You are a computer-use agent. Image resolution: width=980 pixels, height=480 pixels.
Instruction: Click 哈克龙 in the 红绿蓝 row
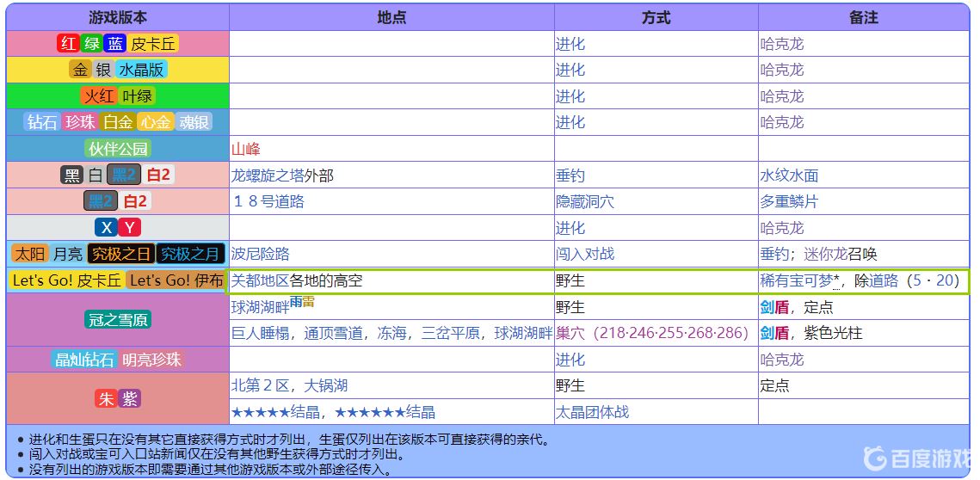coord(782,45)
